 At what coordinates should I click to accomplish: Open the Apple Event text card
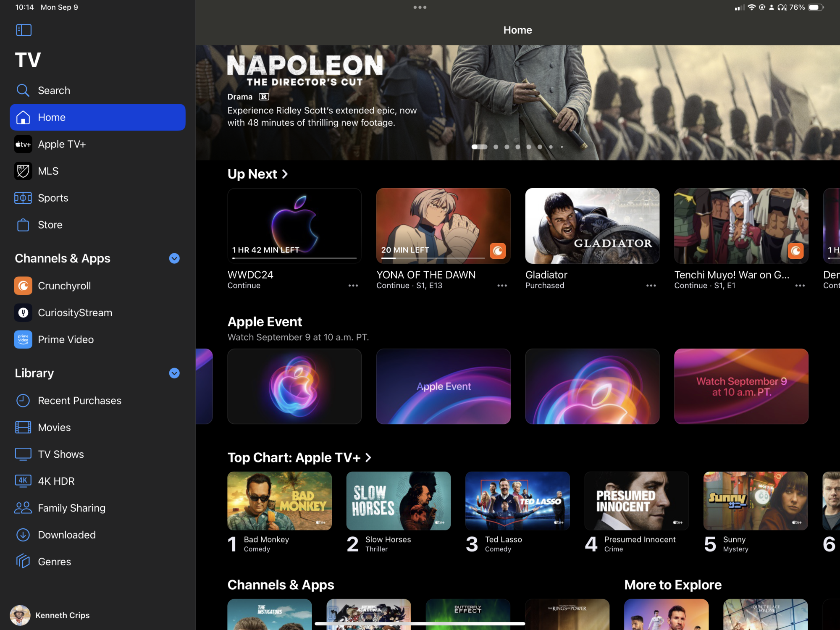[443, 386]
